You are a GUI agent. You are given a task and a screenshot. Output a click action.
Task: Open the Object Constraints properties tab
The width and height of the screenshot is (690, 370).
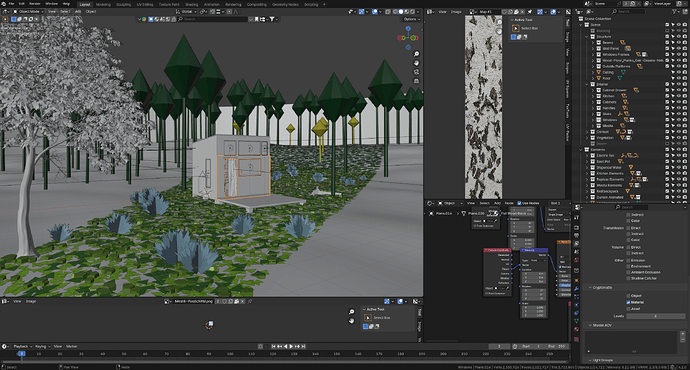576,313
